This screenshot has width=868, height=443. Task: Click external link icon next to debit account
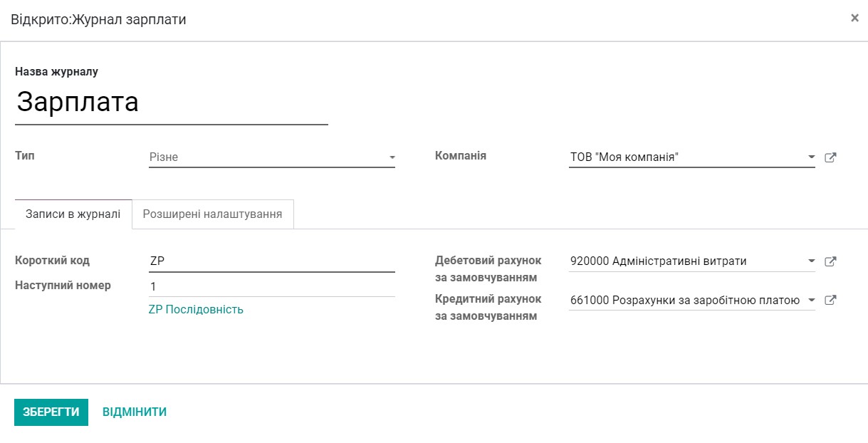click(x=830, y=261)
